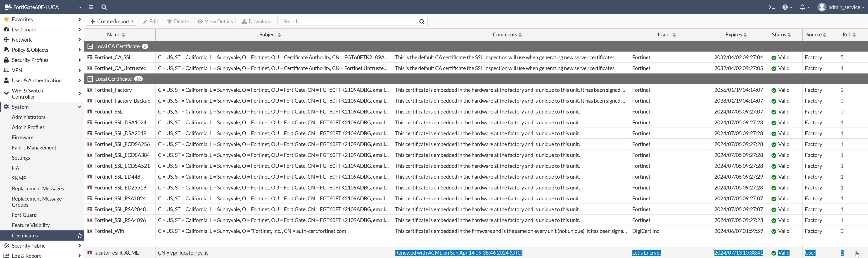Click the admin_service user avatar
This screenshot has height=258, width=868.
pos(822,7)
